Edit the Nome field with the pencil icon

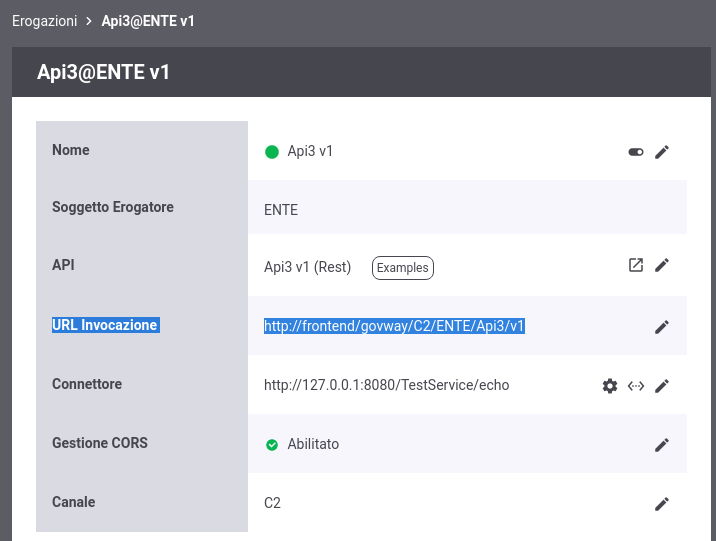pos(662,152)
